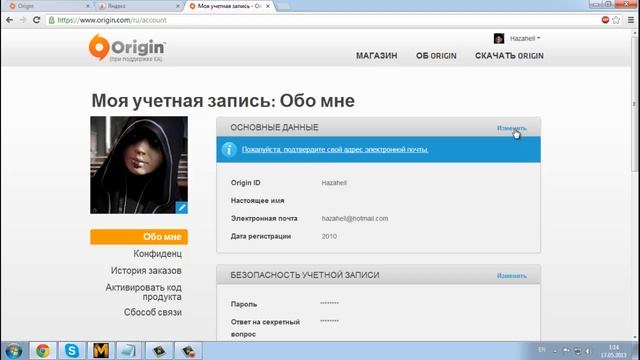Edit the profile avatar with pencil icon
The height and width of the screenshot is (360, 640).
[x=182, y=207]
